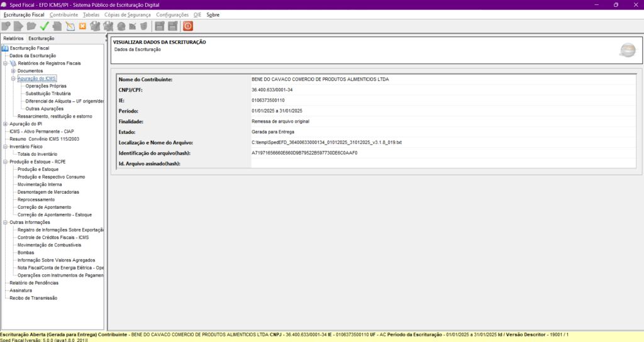Viewport: 644px width, 342px height.
Task: Open Produção e Respectivo Consumo
Action: tap(52, 177)
